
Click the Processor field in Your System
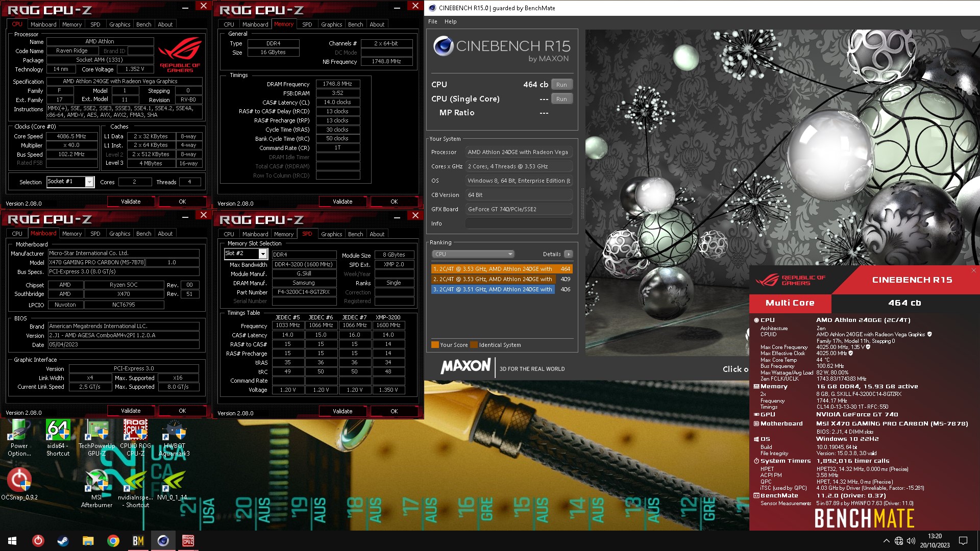(519, 152)
